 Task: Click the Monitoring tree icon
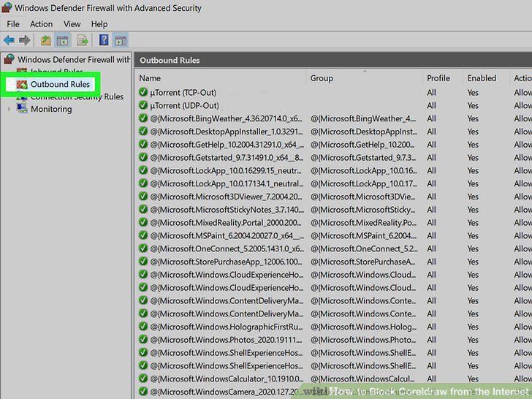point(22,109)
